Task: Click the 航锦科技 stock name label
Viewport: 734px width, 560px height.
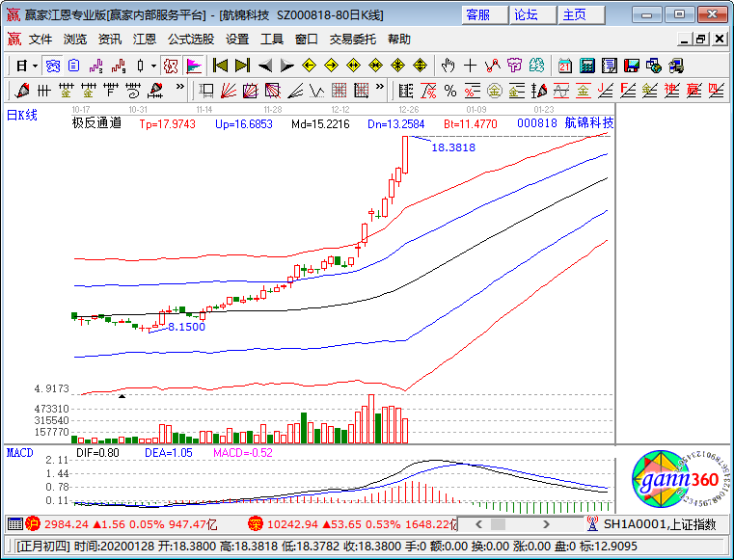Action: tap(589, 122)
